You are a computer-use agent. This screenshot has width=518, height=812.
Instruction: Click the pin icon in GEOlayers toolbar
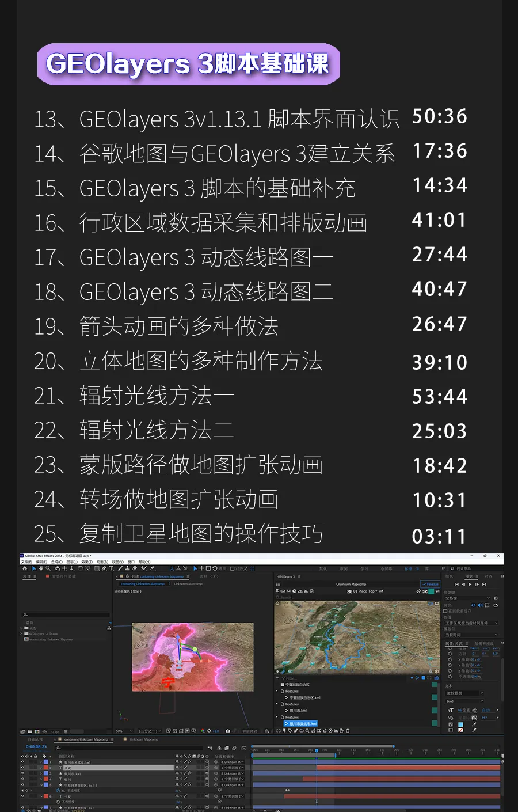click(277, 591)
